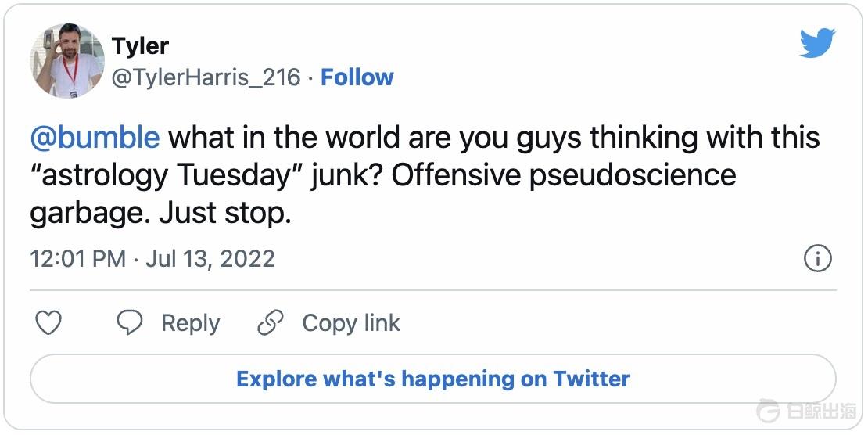Open the @TylerHarris_216 handle

point(206,77)
